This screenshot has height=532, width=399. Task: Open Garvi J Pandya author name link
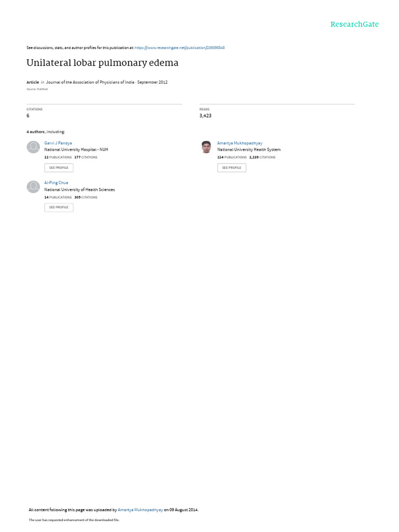click(58, 143)
